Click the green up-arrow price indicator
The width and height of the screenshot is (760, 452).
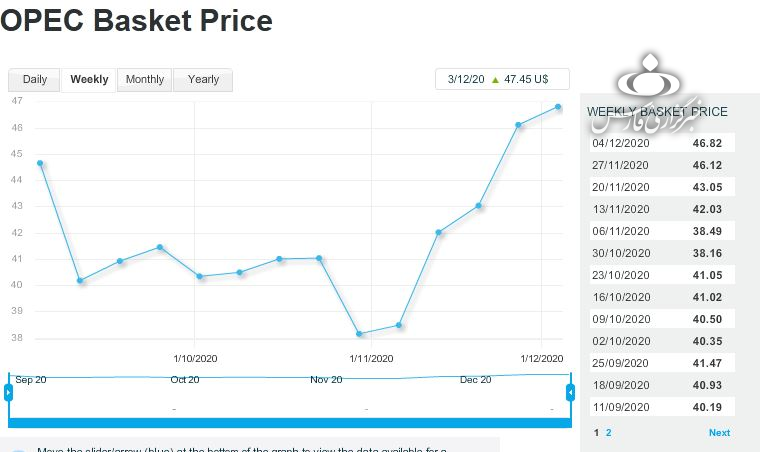495,79
